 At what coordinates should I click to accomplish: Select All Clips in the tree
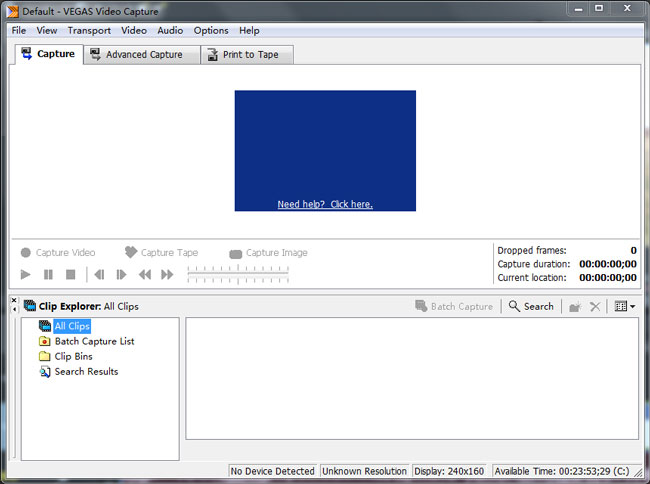[72, 326]
